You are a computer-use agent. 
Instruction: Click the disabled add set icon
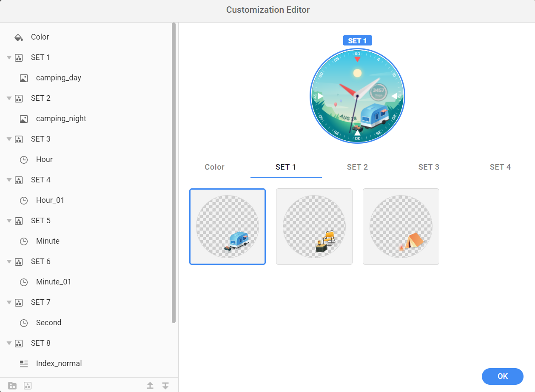click(28, 386)
